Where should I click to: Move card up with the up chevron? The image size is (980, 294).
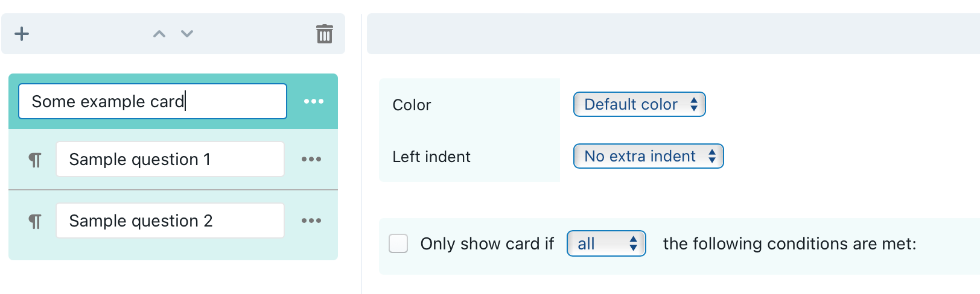pyautogui.click(x=159, y=34)
